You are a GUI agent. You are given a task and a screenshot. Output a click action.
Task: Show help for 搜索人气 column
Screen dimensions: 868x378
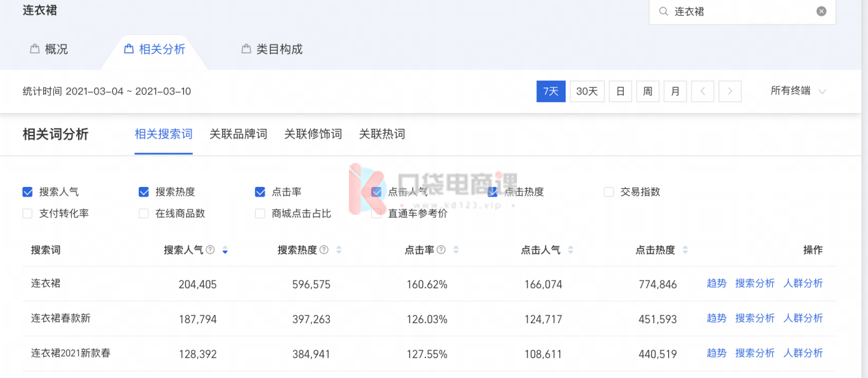211,250
